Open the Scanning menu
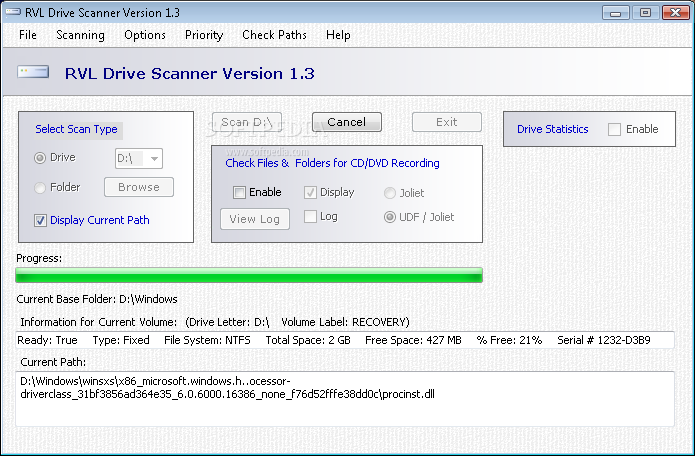The height and width of the screenshot is (456, 695). click(x=80, y=35)
